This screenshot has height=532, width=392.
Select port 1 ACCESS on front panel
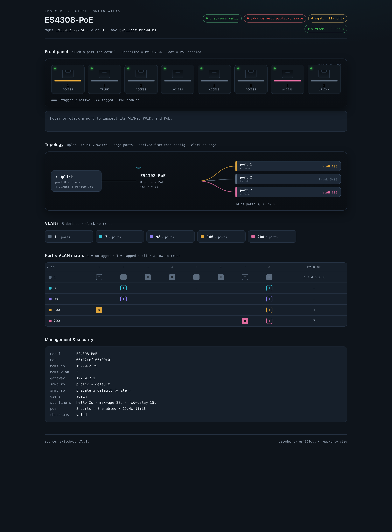click(68, 79)
